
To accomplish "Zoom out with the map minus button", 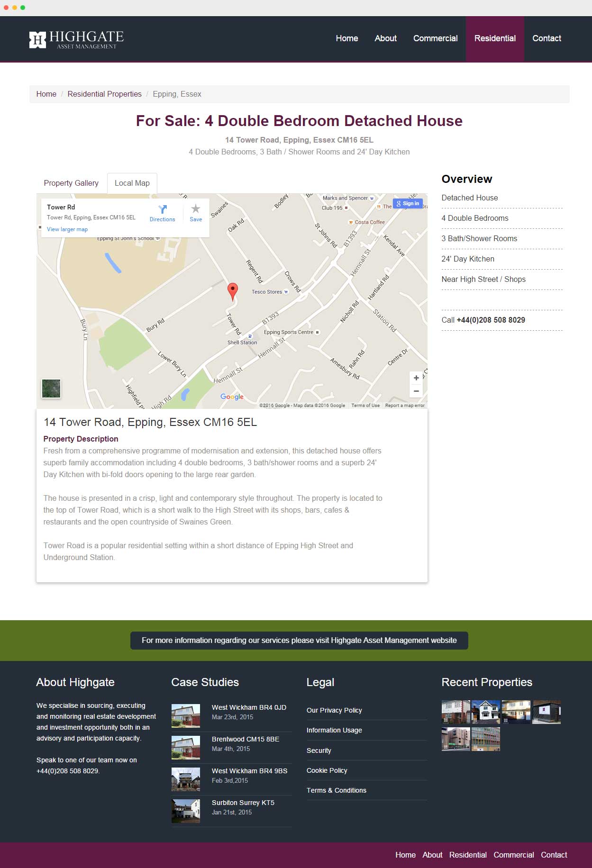I will tap(416, 391).
